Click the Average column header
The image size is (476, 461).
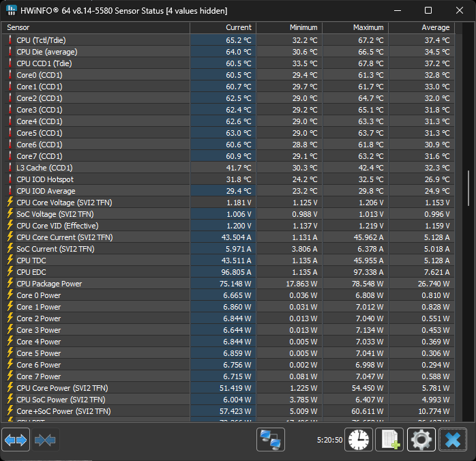point(421,27)
